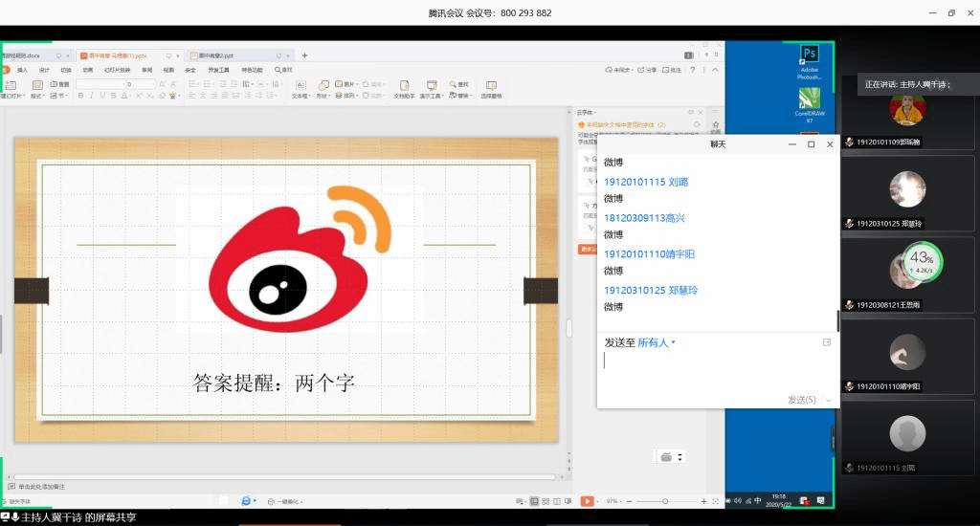Viewport: 980px width, 526px height.
Task: Switch to normal view mode in status bar
Action: pyautogui.click(x=533, y=501)
